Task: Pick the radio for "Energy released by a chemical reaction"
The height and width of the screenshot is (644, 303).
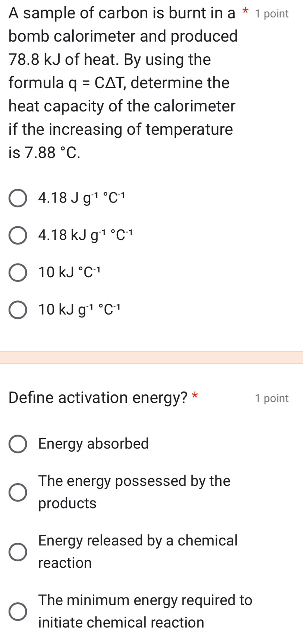Action: 18,552
